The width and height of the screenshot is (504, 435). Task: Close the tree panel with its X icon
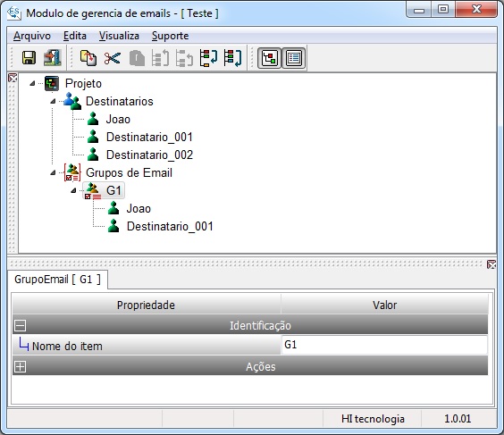coord(13,78)
